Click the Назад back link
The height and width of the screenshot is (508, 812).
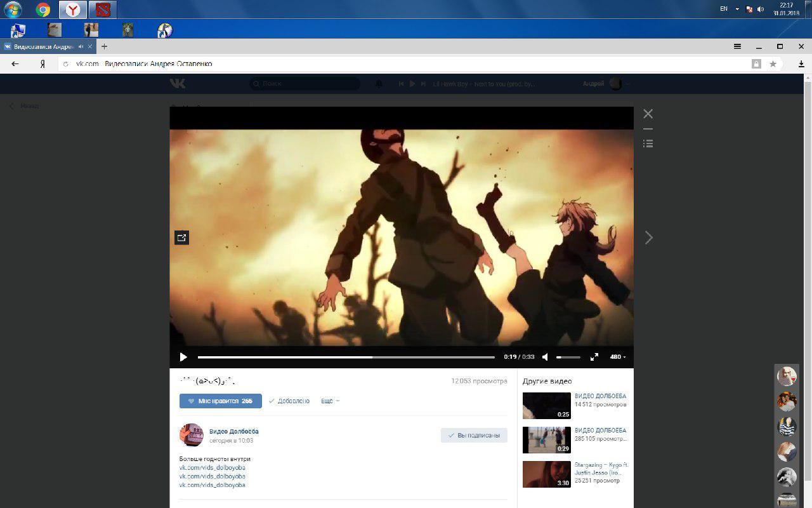(24, 106)
